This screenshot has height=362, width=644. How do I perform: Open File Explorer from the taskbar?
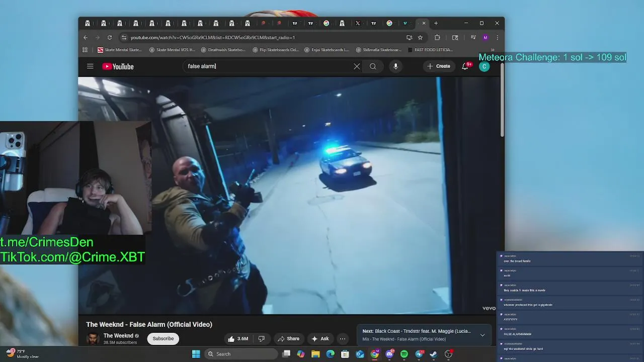click(x=315, y=354)
